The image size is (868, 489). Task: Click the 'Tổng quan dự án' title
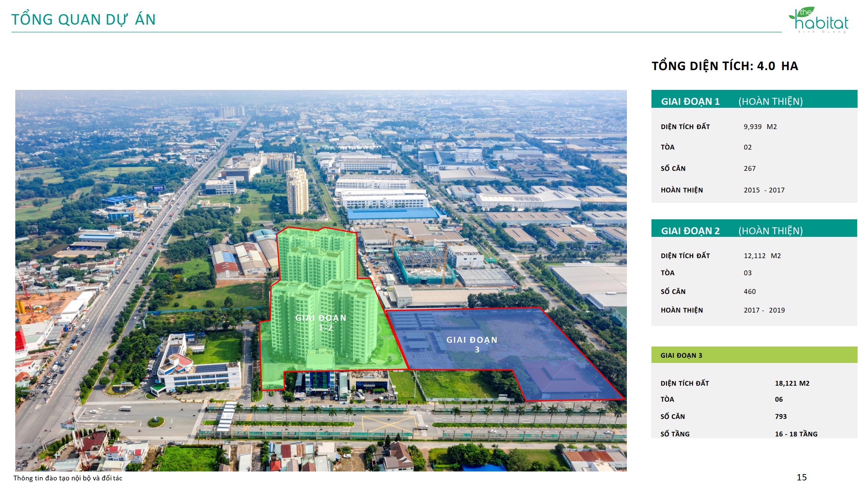click(x=83, y=20)
